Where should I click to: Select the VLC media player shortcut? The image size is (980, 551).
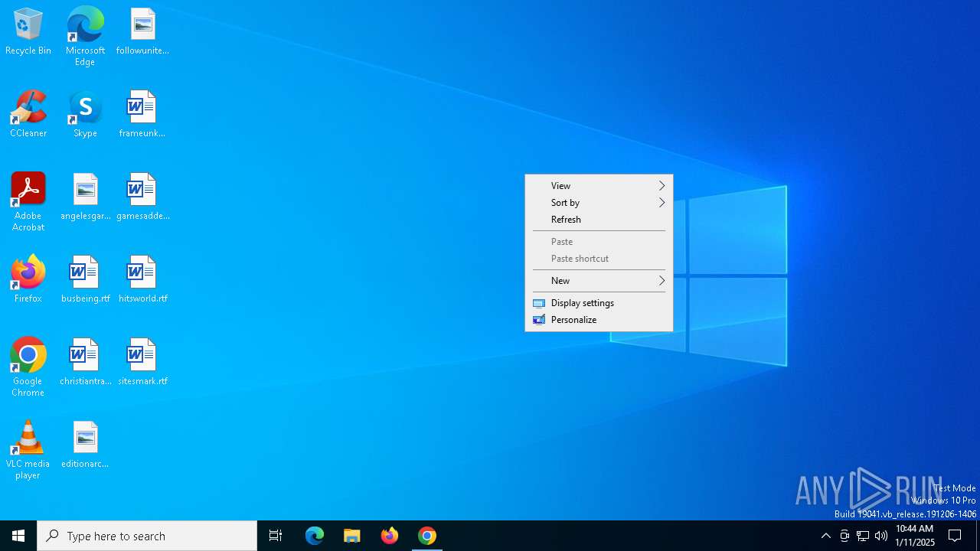(28, 450)
